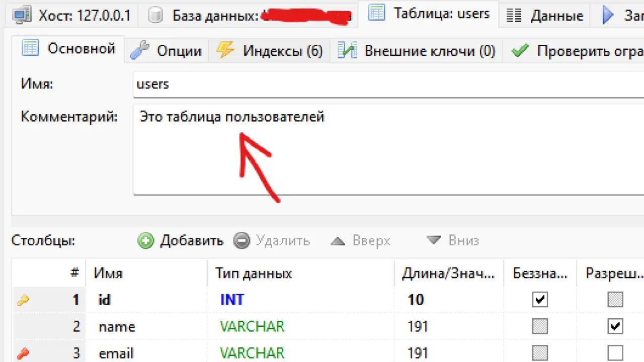Click the yellow key icon beside column id

tap(22, 300)
